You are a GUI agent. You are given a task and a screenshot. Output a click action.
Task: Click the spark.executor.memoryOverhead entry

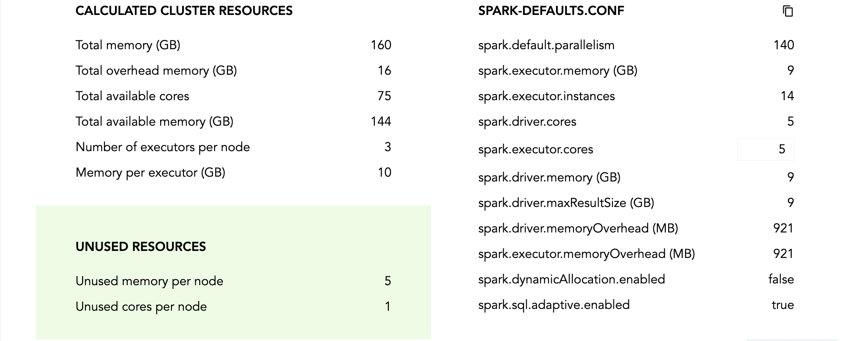coord(586,254)
